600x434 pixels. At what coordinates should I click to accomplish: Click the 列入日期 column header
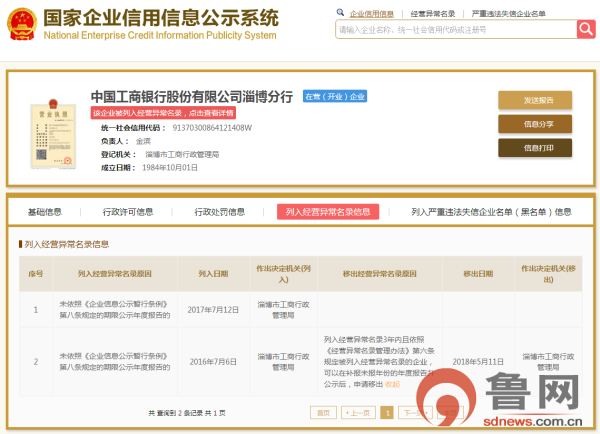[213, 274]
